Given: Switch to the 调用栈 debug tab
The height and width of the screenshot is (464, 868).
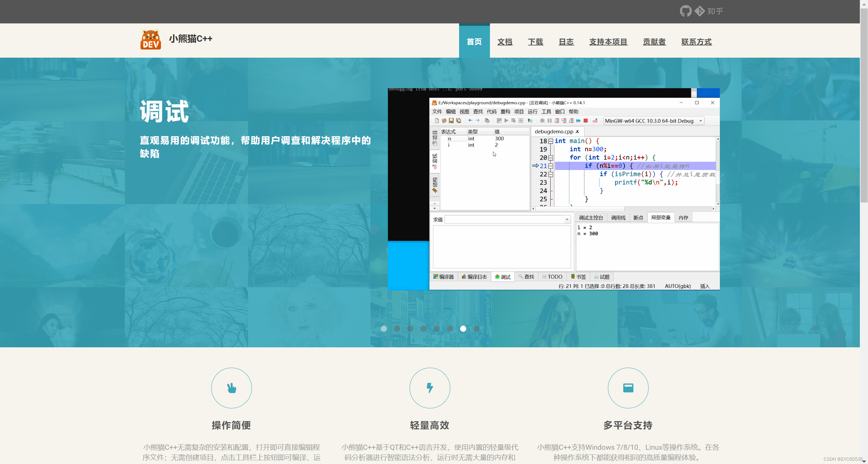Looking at the screenshot, I should [618, 217].
